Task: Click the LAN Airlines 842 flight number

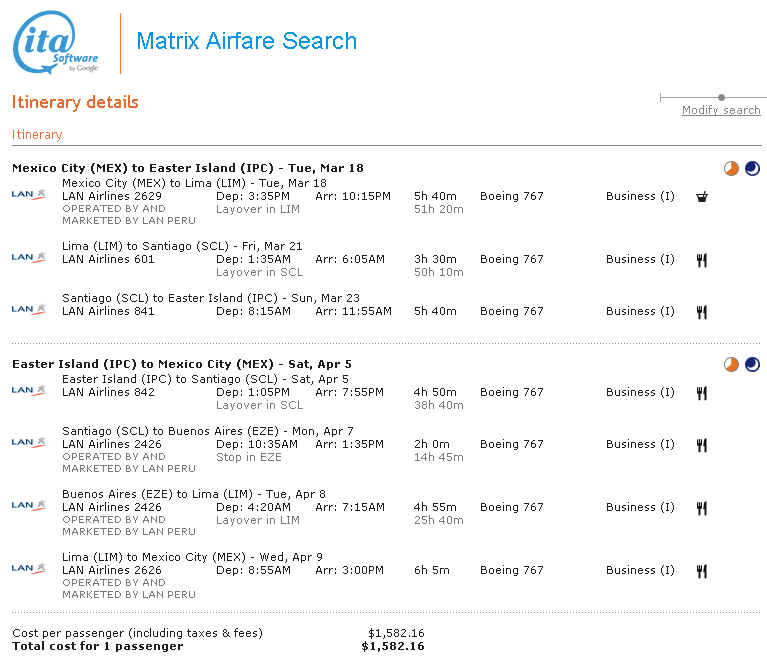Action: click(x=108, y=392)
